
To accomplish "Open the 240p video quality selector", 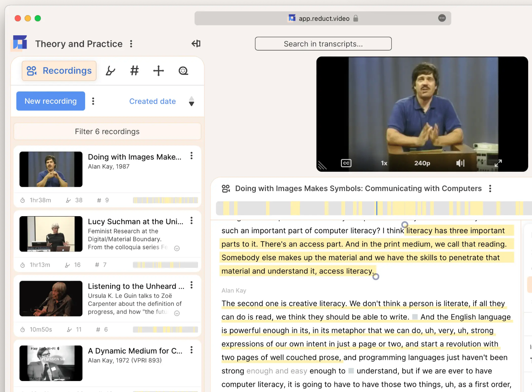I will click(x=422, y=163).
